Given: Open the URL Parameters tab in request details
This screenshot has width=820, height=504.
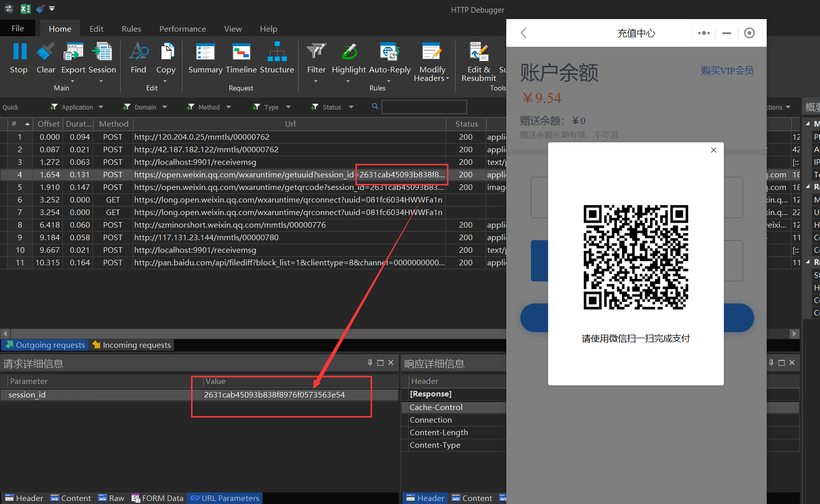Looking at the screenshot, I should click(x=225, y=498).
